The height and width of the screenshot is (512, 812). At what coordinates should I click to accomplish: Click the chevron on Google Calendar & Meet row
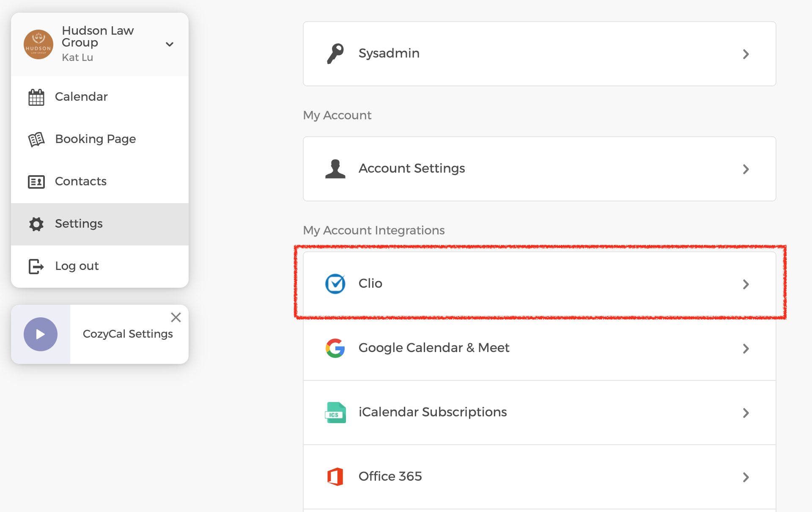(746, 349)
